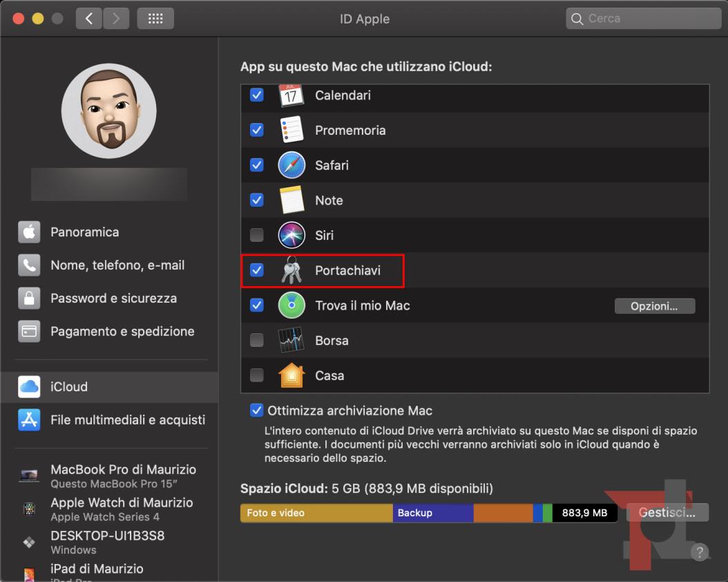This screenshot has height=582, width=728.
Task: Click the Portachiavi keys icon
Action: [x=291, y=270]
